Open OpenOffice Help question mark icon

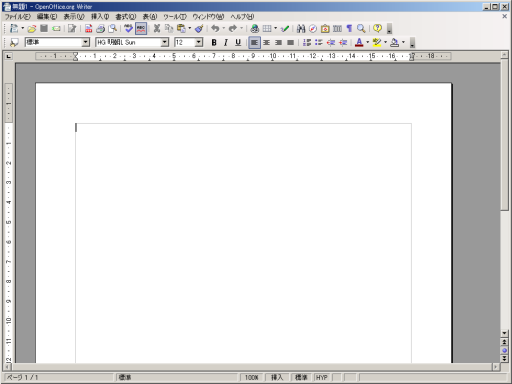(377, 29)
